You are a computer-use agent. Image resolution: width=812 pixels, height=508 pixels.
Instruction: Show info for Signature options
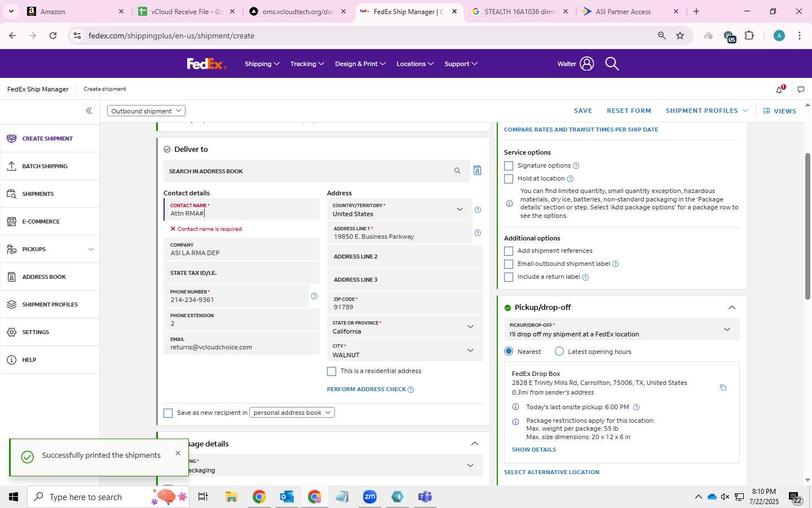[576, 166]
